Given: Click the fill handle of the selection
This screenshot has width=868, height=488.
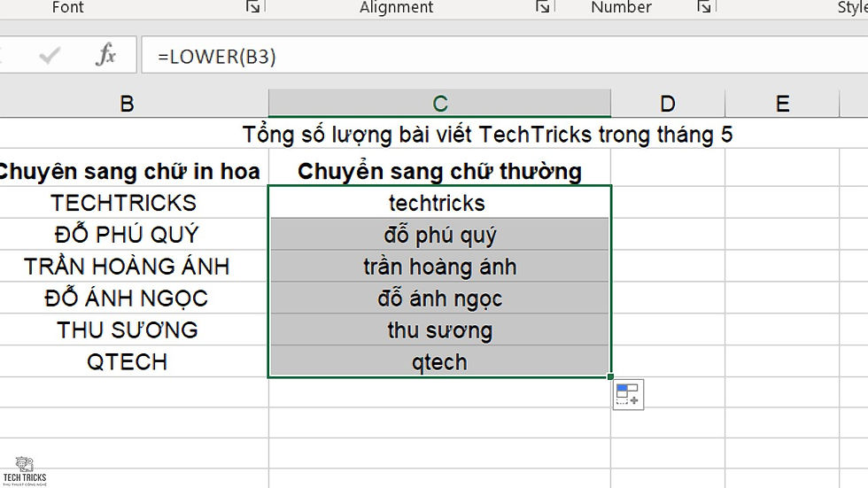Looking at the screenshot, I should (610, 376).
